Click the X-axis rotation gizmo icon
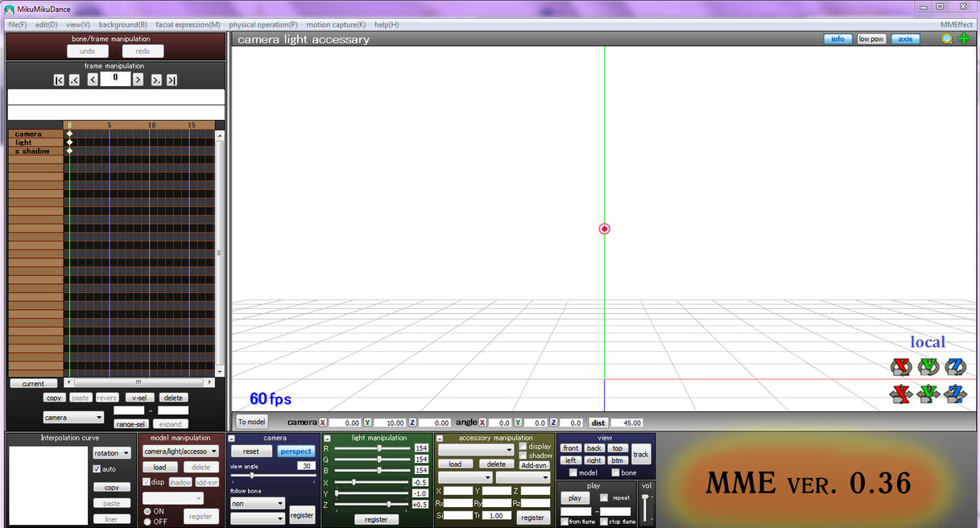The width and height of the screenshot is (980, 528). click(901, 367)
